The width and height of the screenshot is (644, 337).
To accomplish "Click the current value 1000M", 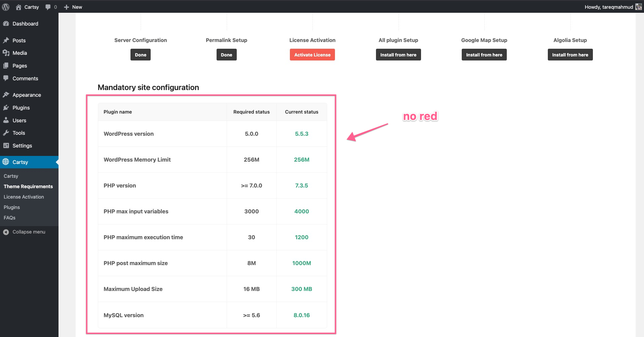I will click(x=302, y=263).
